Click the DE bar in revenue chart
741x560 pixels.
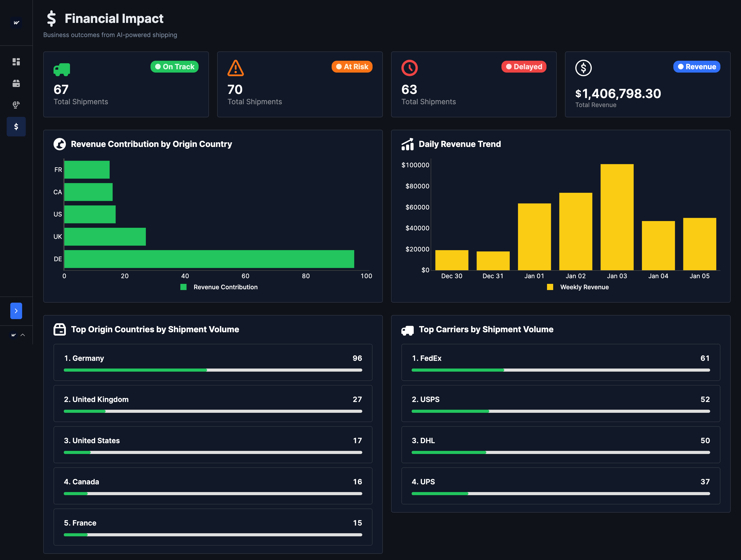tap(209, 259)
